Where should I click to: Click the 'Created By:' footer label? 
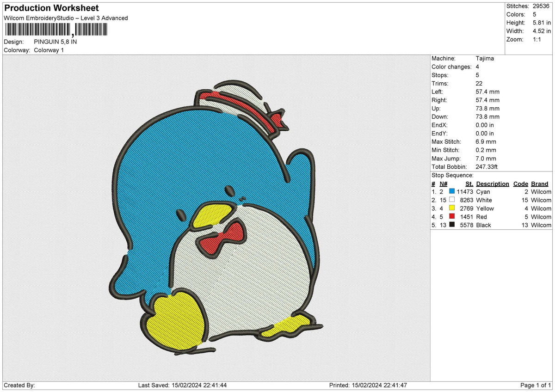[x=19, y=385]
